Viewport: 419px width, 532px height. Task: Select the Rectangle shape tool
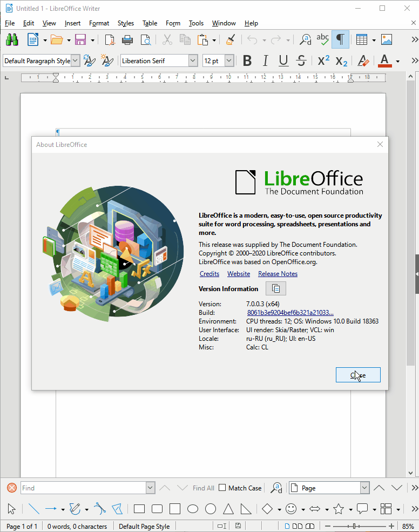pyautogui.click(x=139, y=509)
